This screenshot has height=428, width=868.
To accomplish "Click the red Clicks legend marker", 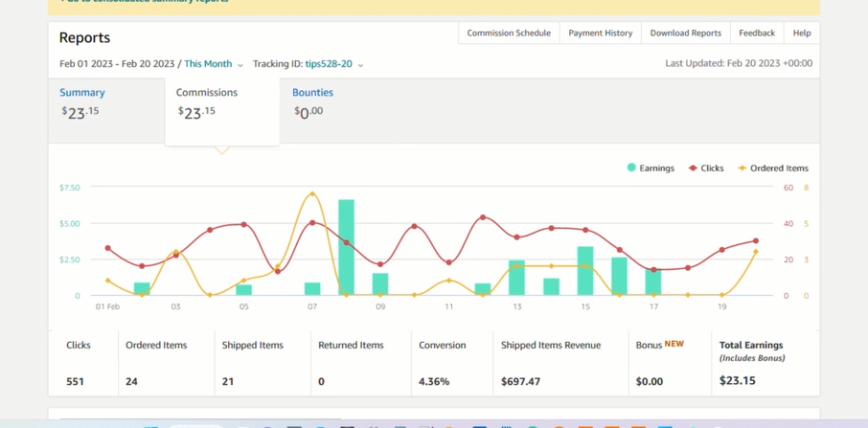I will (x=693, y=169).
